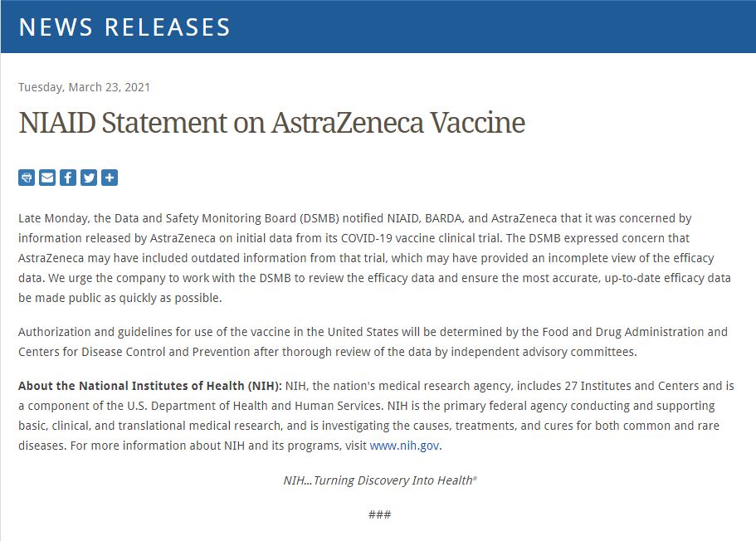Click the NIAID Statement on AstraZeneca Vaccine headline
756x541 pixels.
tap(271, 123)
